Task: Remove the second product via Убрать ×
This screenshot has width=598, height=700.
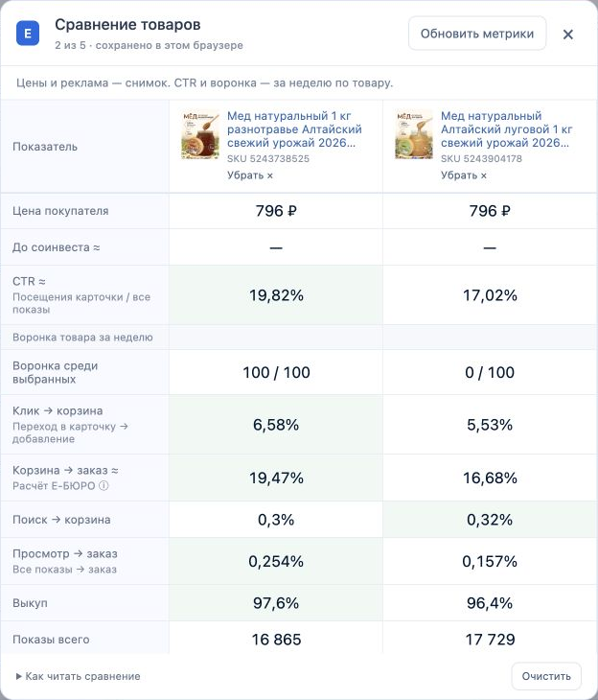Action: pyautogui.click(x=464, y=175)
